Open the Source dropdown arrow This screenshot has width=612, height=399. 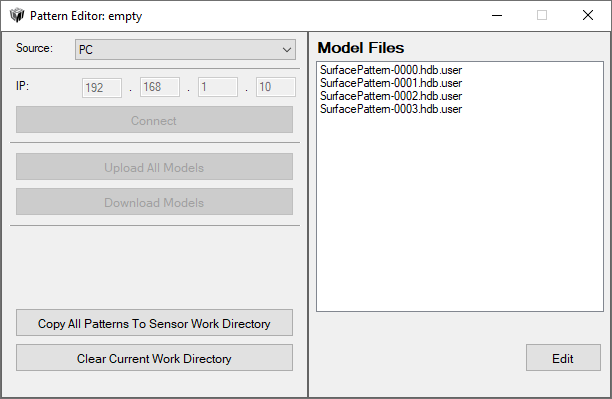coord(287,50)
